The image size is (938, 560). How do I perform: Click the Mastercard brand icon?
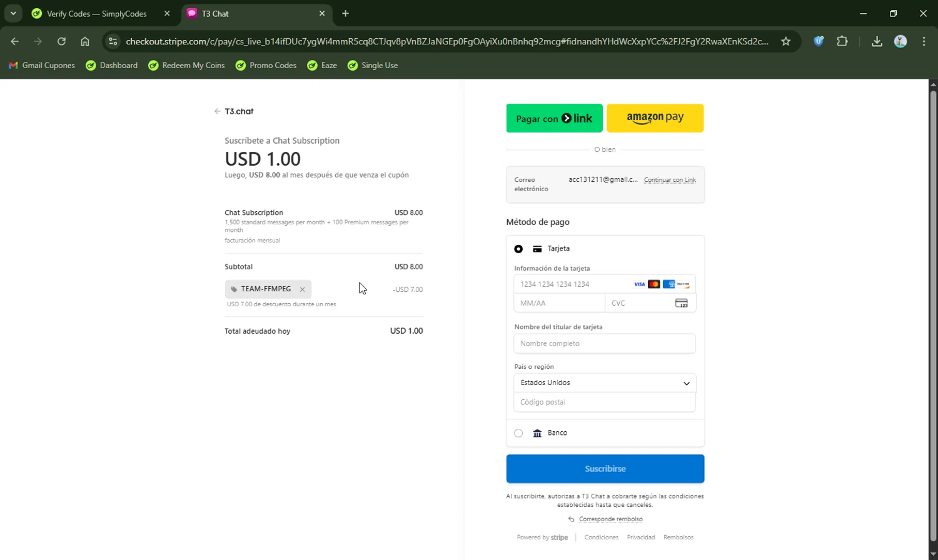[654, 284]
